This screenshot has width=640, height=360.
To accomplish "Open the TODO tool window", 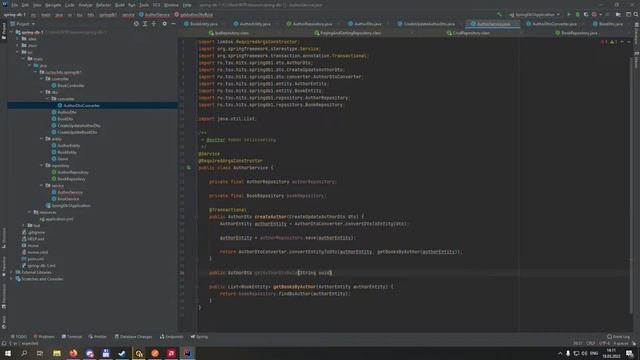I will (19, 337).
